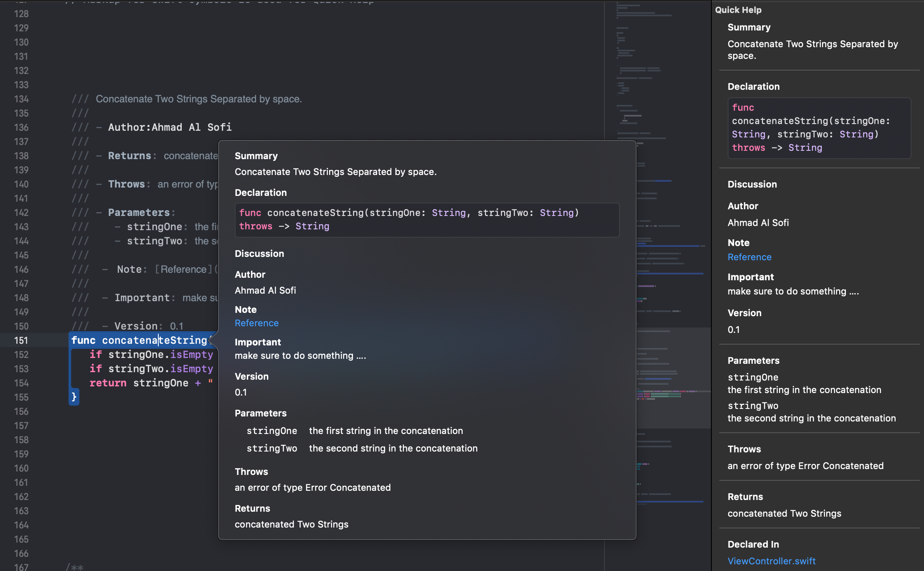Viewport: 924px width, 571px height.
Task: Click the minimap highlighted viewport area
Action: [x=673, y=377]
